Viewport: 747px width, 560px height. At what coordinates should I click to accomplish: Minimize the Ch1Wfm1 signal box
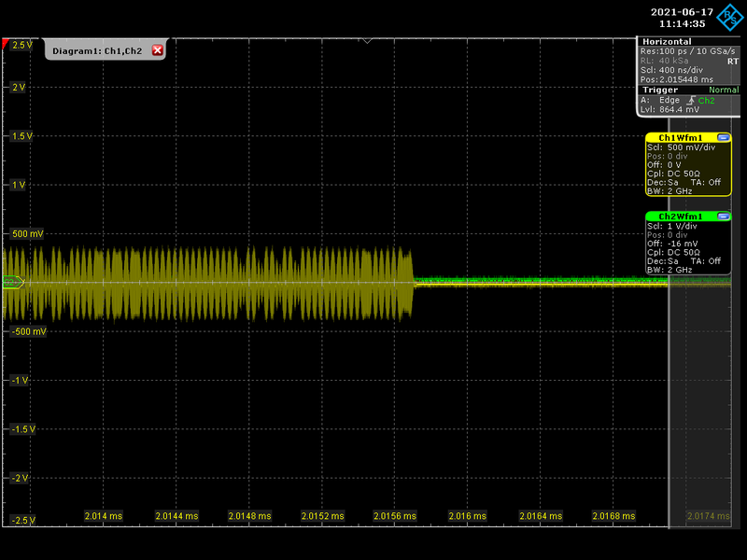723,137
